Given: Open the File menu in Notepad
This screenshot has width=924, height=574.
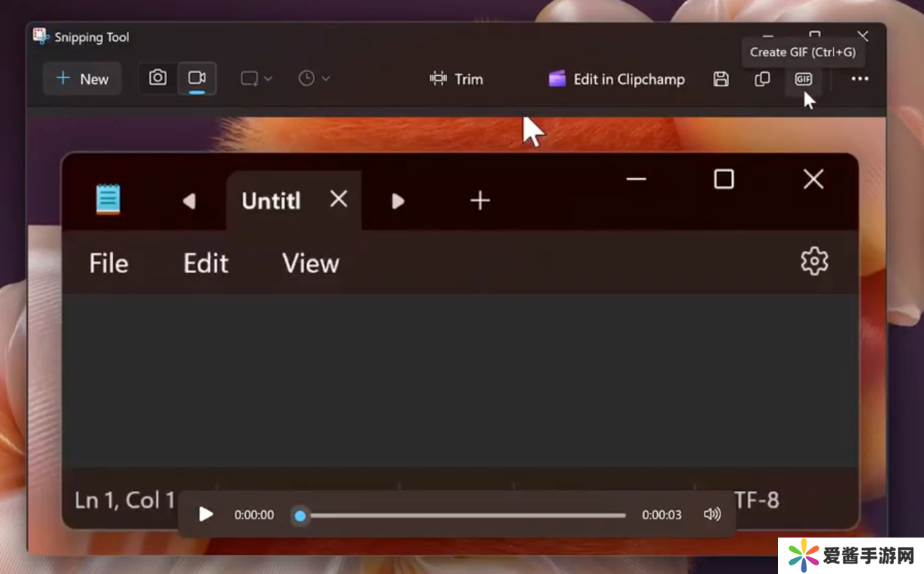Looking at the screenshot, I should (109, 263).
